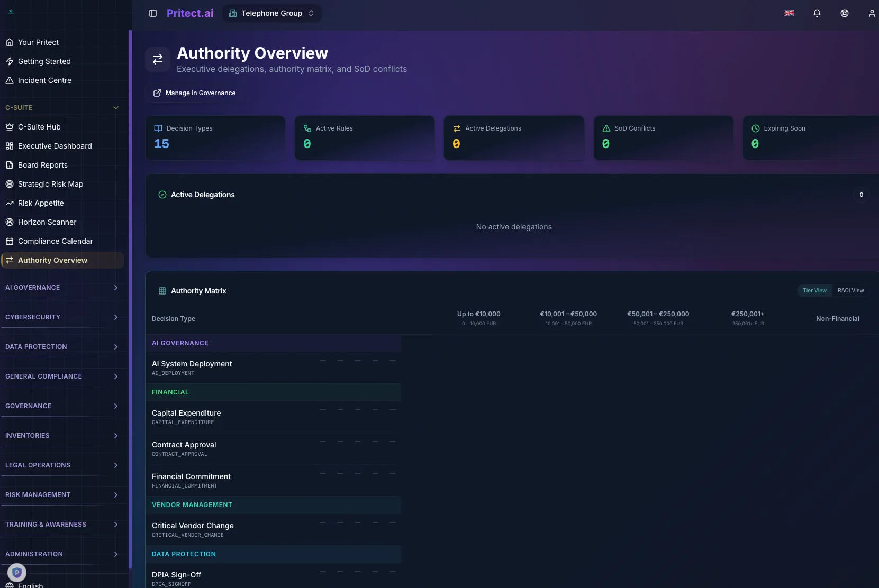Click the Decision Type column header
The height and width of the screenshot is (588, 879).
174,319
